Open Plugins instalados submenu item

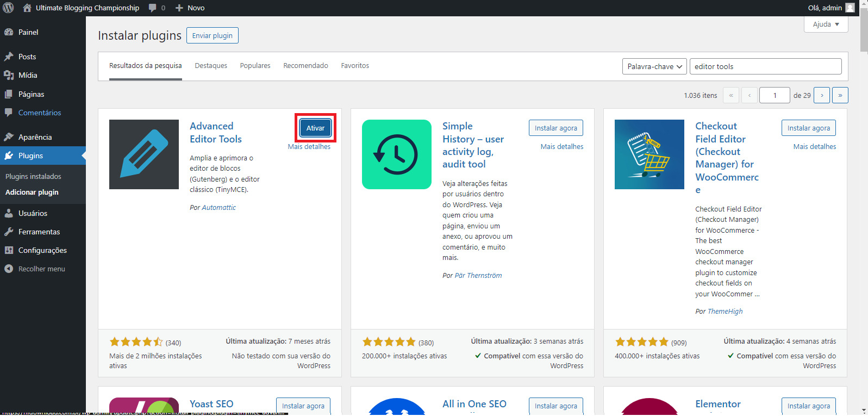coord(33,176)
